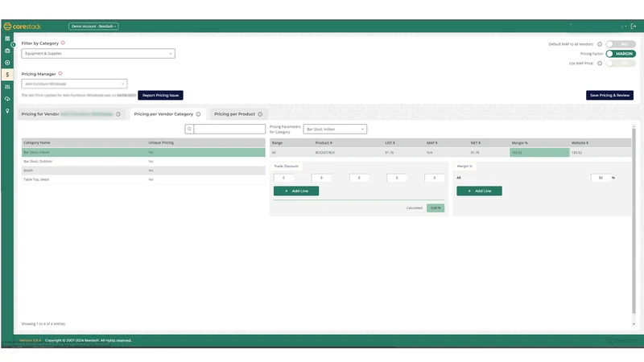This screenshot has height=362, width=644.
Task: Click the third Trade Discount input field
Action: (359, 178)
